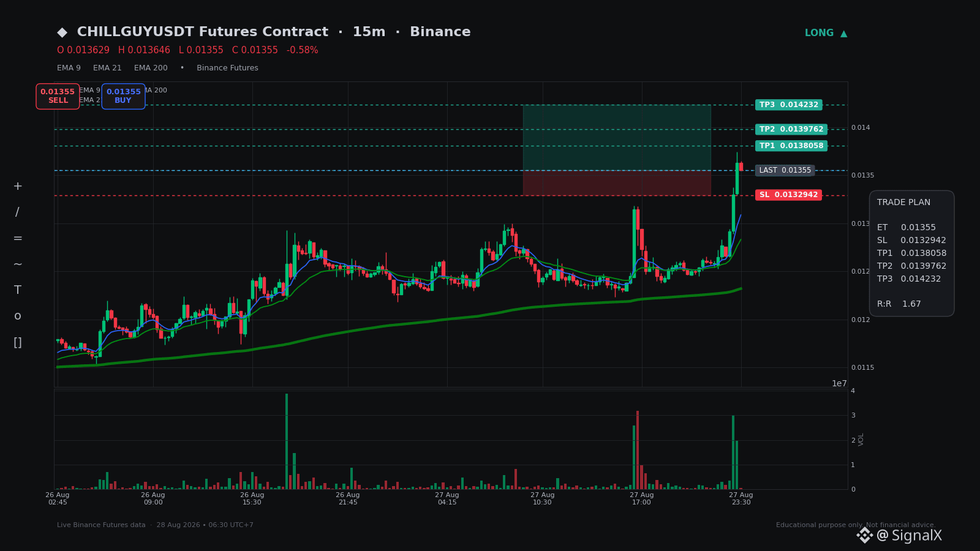
Task: Click the red SL 0.0132942 price tag on chart
Action: click(789, 195)
